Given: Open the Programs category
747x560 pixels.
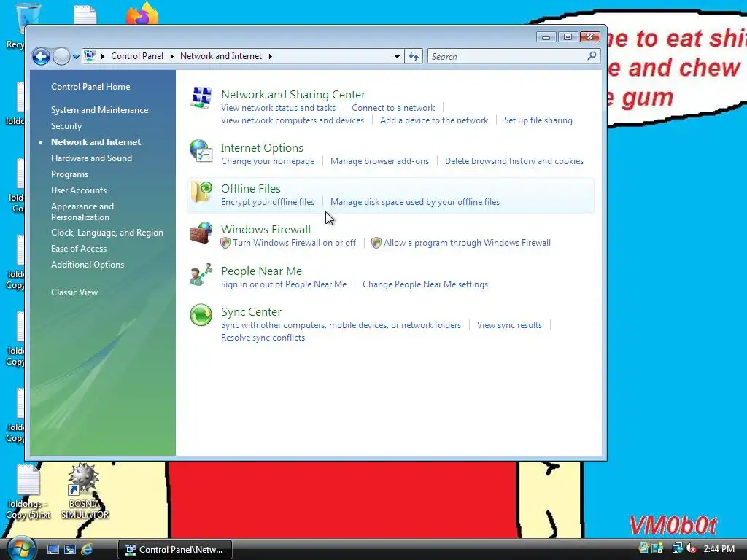Looking at the screenshot, I should (x=69, y=174).
